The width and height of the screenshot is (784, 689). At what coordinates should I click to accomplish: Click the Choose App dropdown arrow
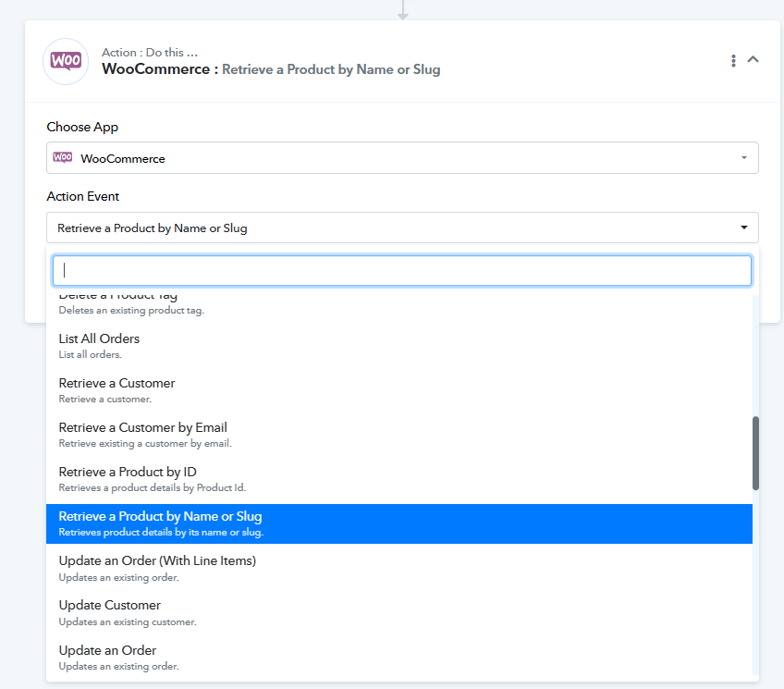coord(743,157)
